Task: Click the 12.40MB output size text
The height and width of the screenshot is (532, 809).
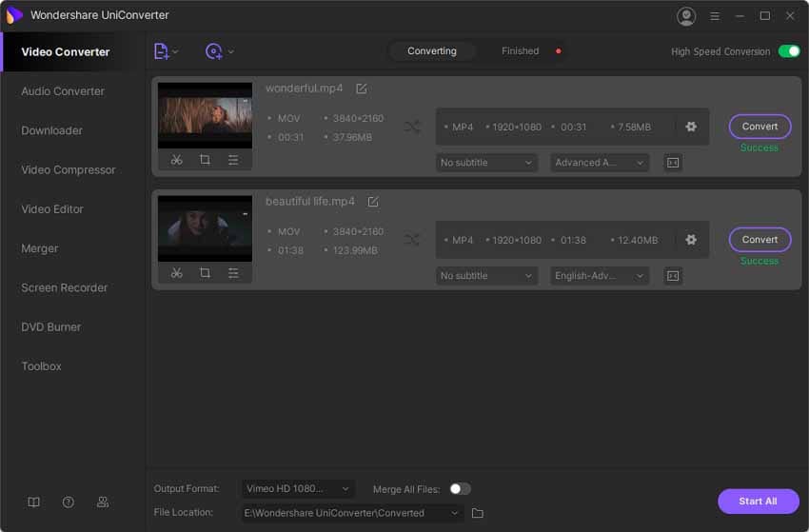Action: click(638, 240)
